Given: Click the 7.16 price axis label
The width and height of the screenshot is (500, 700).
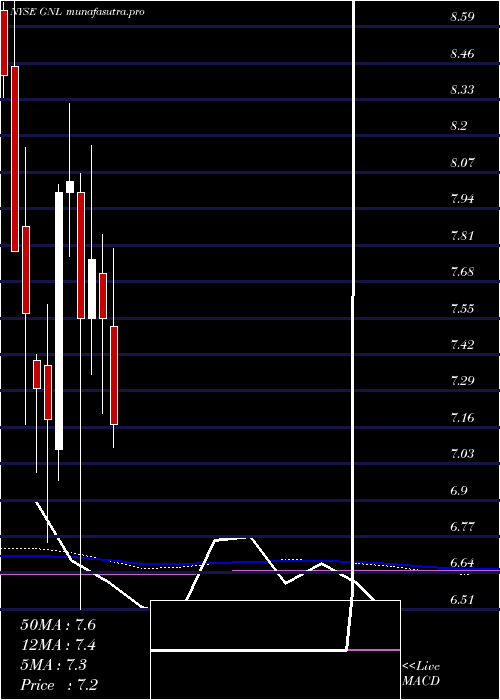Looking at the screenshot, I should tap(462, 418).
